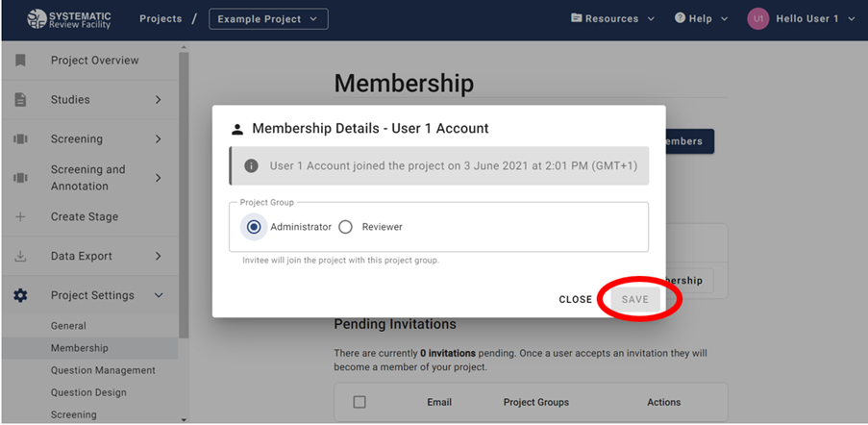Select the Administrator radio button
This screenshot has height=425, width=868.
254,227
